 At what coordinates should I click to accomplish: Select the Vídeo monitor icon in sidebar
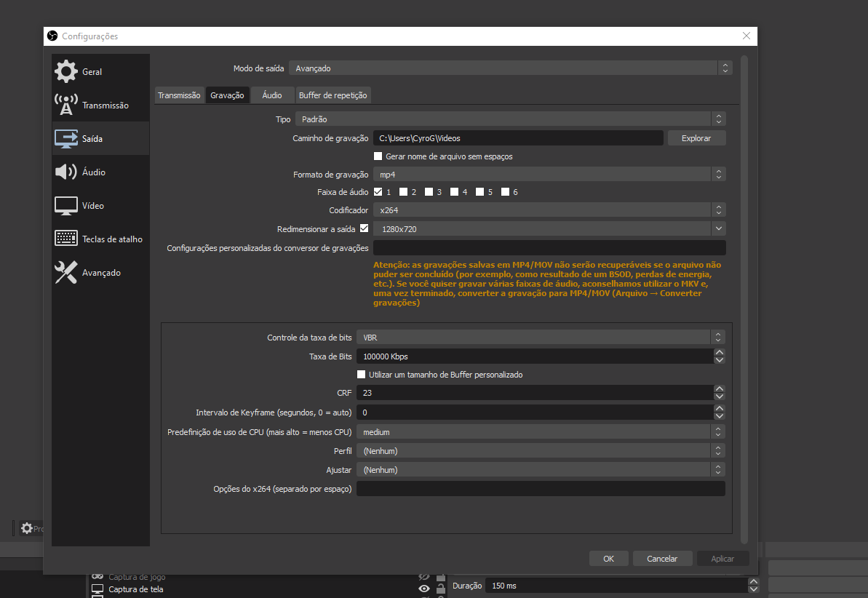click(66, 205)
